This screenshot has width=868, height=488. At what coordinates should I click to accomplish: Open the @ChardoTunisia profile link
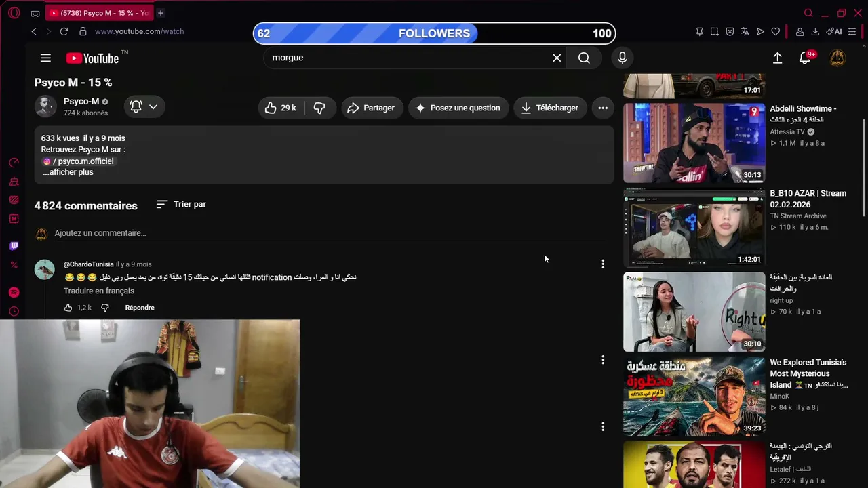coord(89,264)
